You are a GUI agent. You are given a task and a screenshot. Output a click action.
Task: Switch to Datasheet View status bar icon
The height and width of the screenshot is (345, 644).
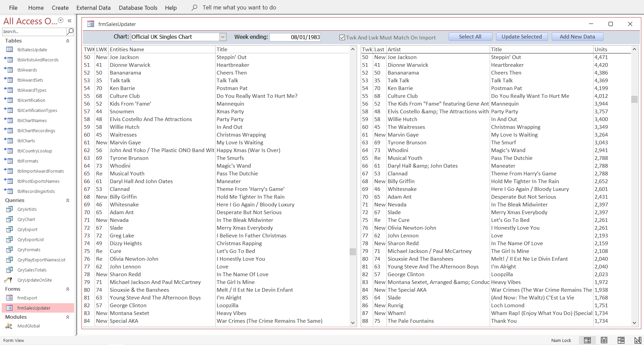[x=604, y=340]
